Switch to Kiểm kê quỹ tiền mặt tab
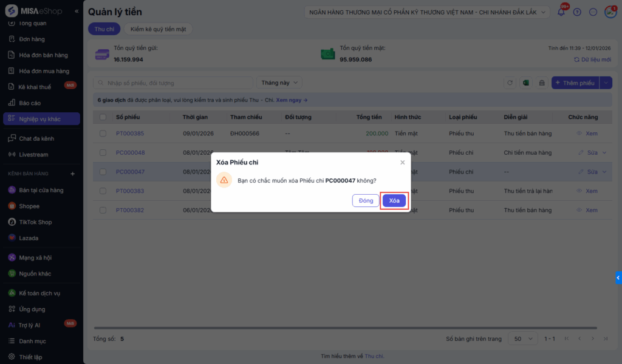 point(159,29)
